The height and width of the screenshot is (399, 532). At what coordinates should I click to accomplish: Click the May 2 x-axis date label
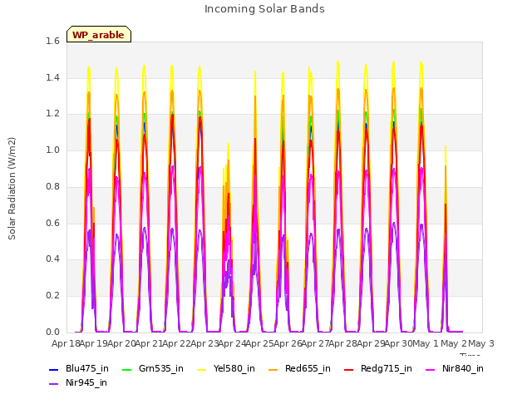(x=454, y=343)
